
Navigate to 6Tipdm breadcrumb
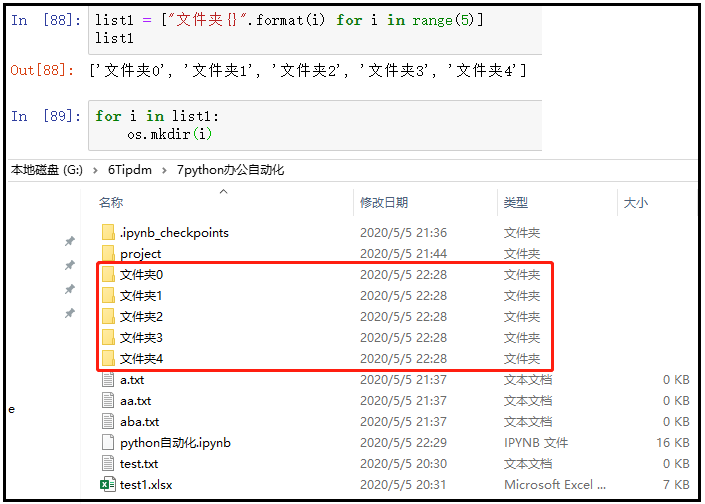129,170
